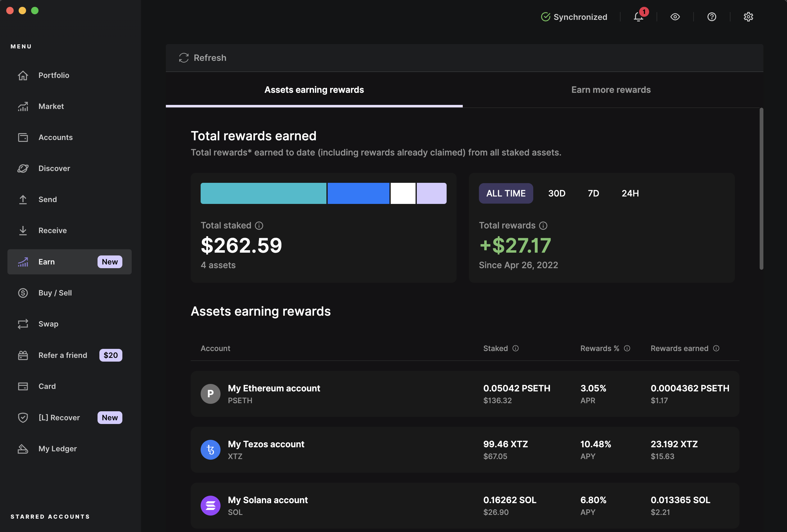787x532 pixels.
Task: Go to Discover section
Action: tap(54, 168)
